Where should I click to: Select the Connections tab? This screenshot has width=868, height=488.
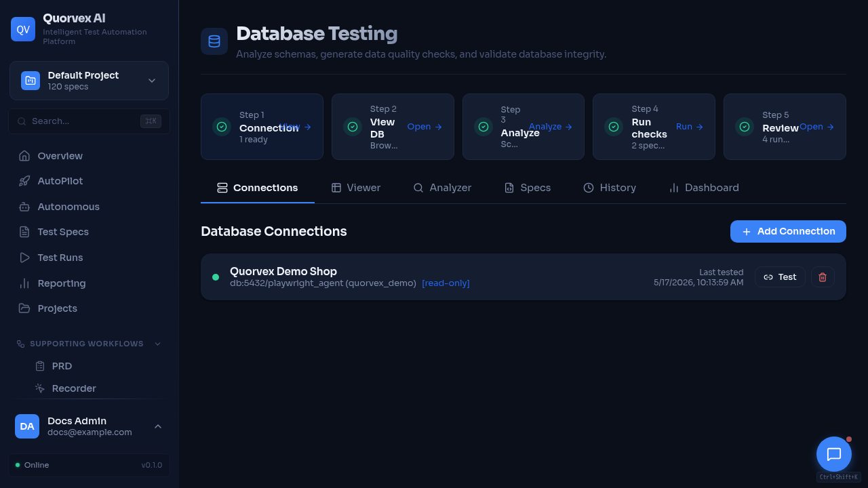[258, 188]
